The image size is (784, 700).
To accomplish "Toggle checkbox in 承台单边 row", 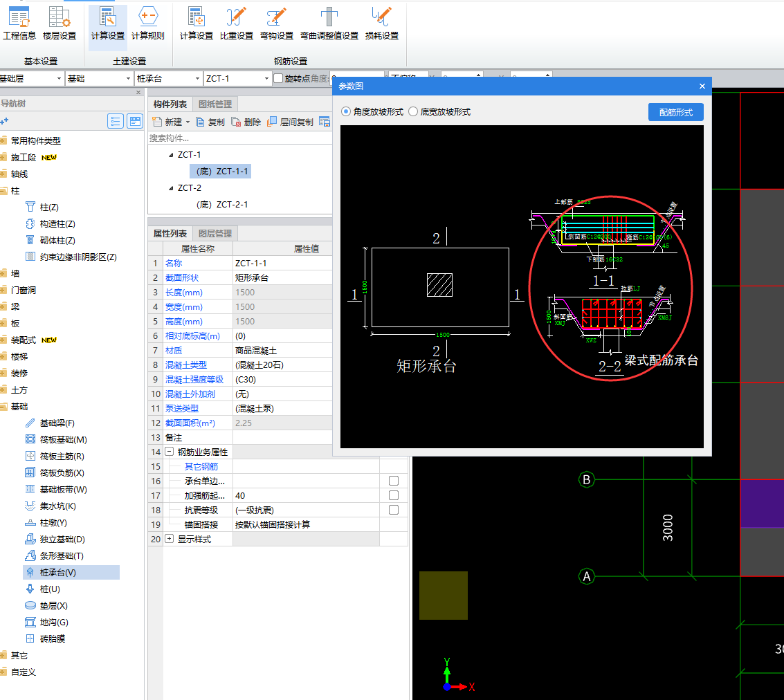I will (394, 481).
